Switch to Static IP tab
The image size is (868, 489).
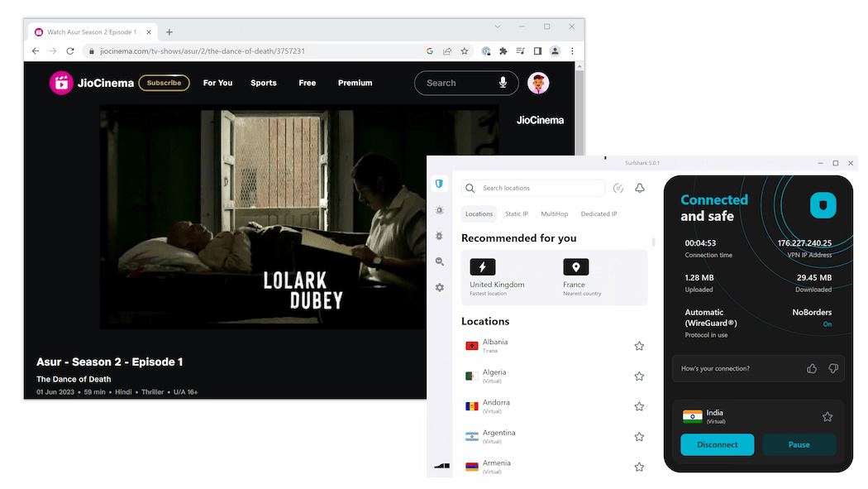coord(517,213)
